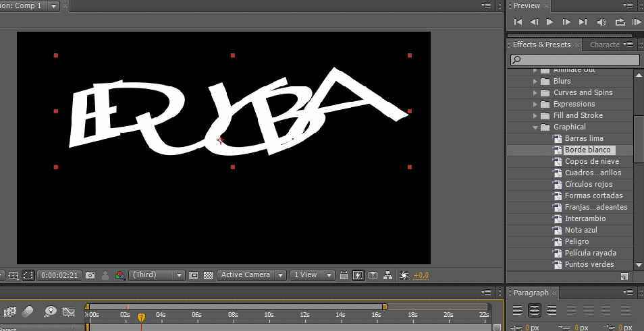The image size is (644, 331).
Task: Open Active Camera view dropdown
Action: (251, 275)
